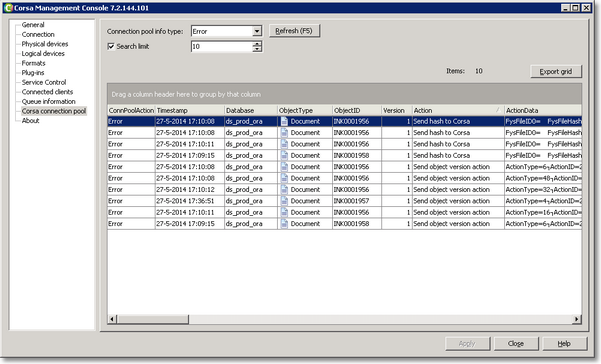Image resolution: width=601 pixels, height=364 pixels.
Task: Open Connected clients in the tree
Action: [x=47, y=92]
